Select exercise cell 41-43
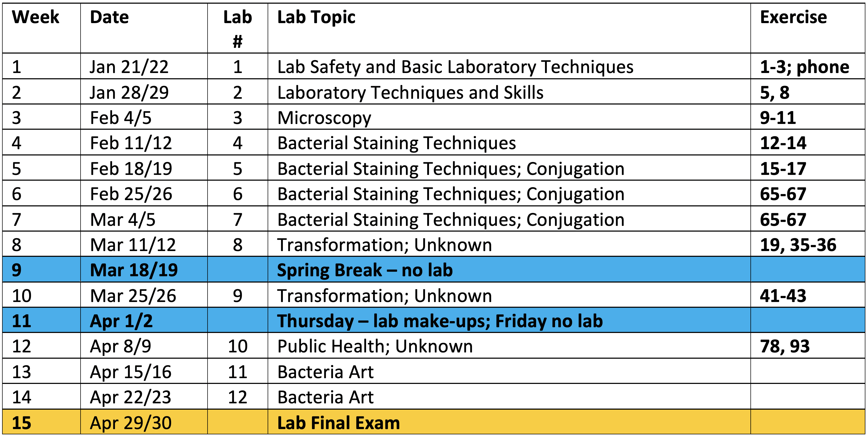 point(808,295)
